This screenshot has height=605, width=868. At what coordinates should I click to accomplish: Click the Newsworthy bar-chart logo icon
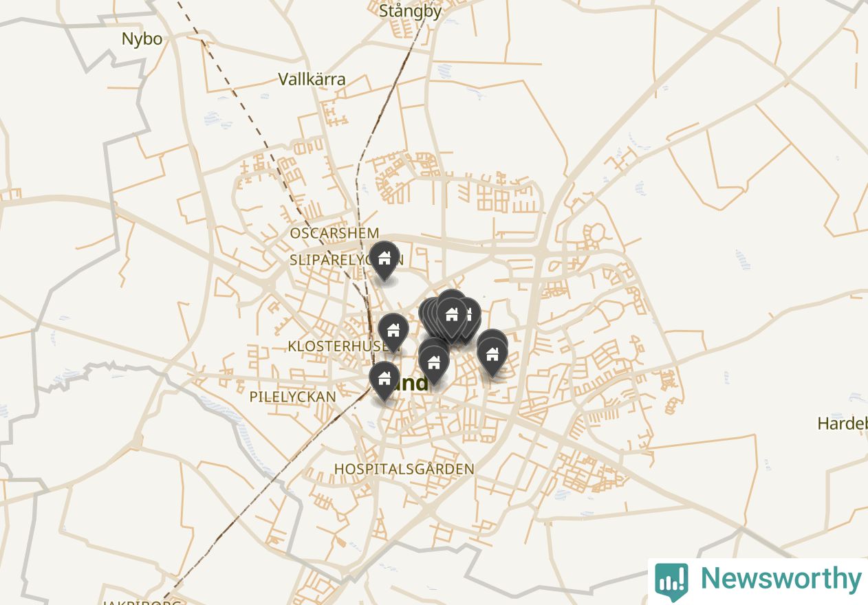click(x=671, y=582)
